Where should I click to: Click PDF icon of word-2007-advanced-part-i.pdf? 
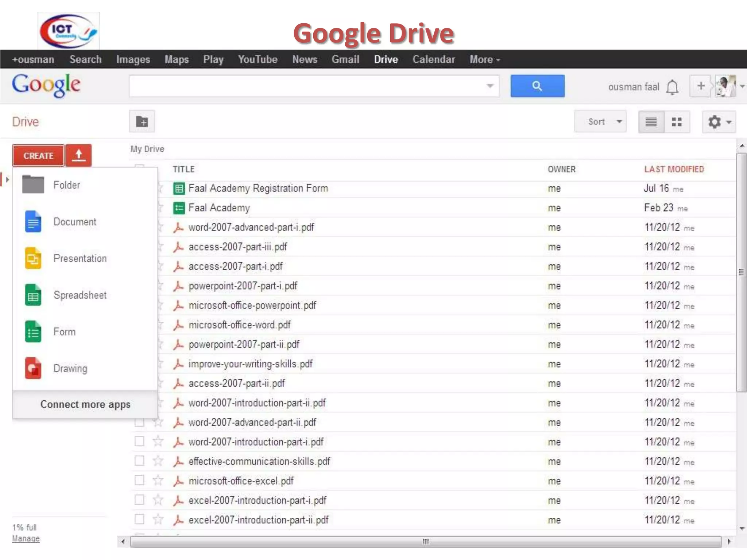(178, 227)
